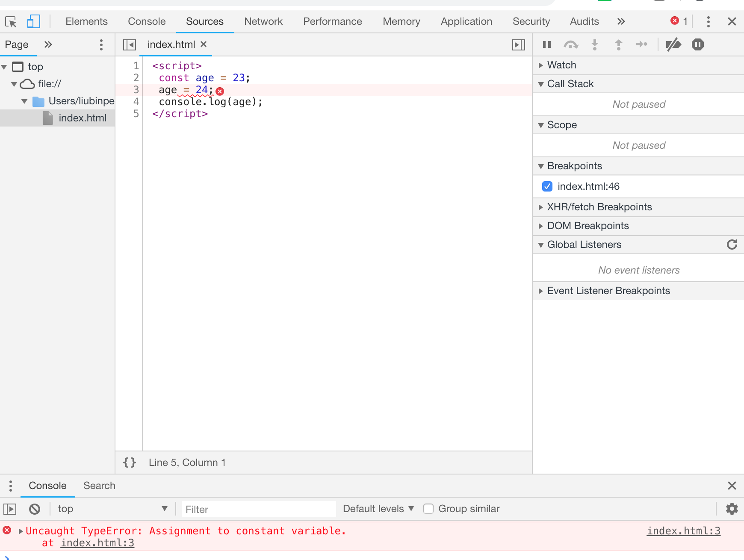744x560 pixels.
Task: Activate the inspect element picker icon
Action: pos(11,21)
